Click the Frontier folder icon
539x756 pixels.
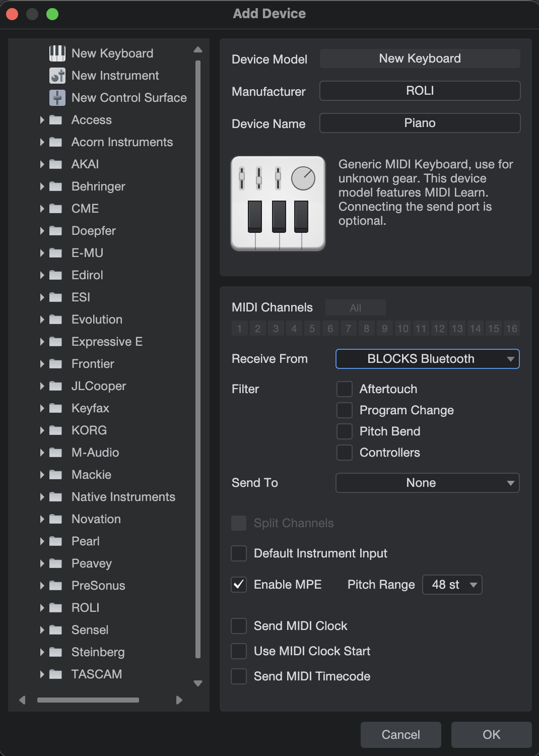pyautogui.click(x=55, y=364)
